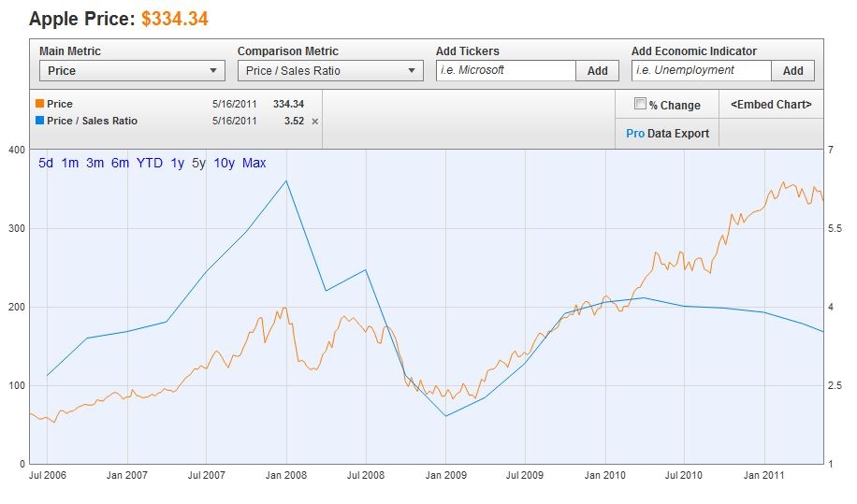Click the Jan 2011 axis label
The height and width of the screenshot is (504, 857).
pyautogui.click(x=763, y=475)
